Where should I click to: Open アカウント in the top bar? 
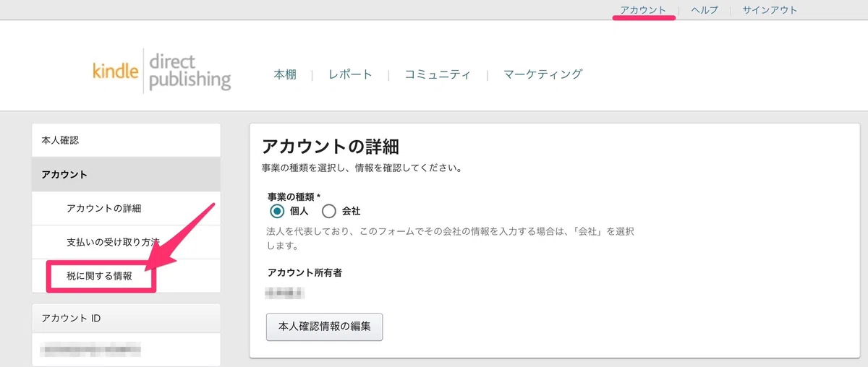[643, 10]
